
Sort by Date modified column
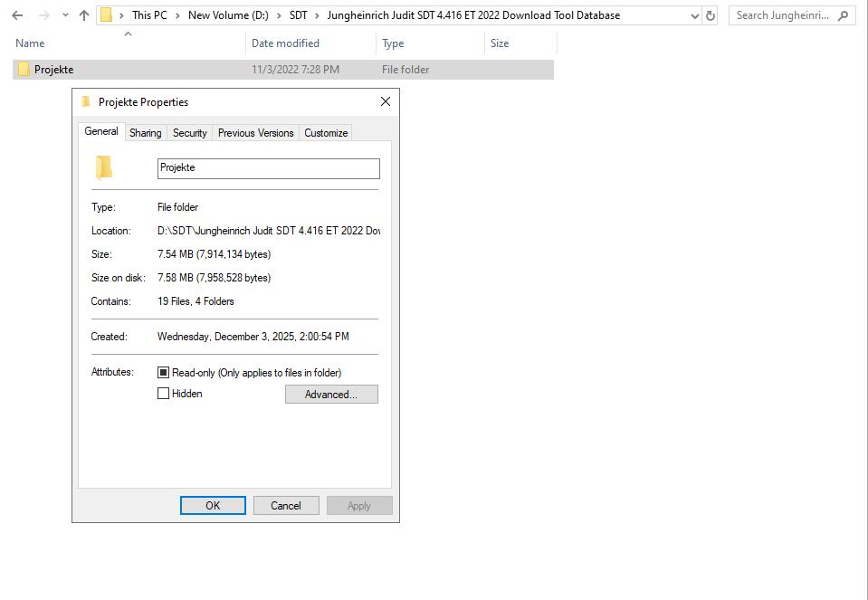[285, 43]
